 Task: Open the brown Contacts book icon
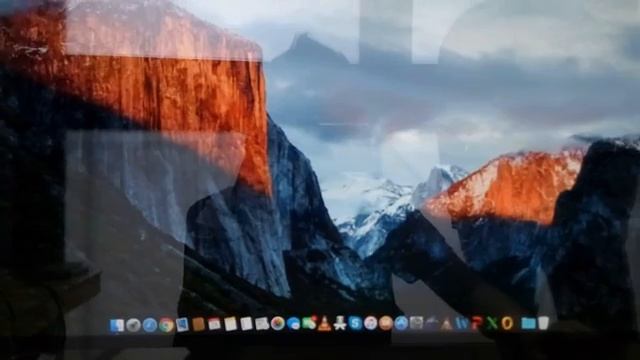pos(198,324)
